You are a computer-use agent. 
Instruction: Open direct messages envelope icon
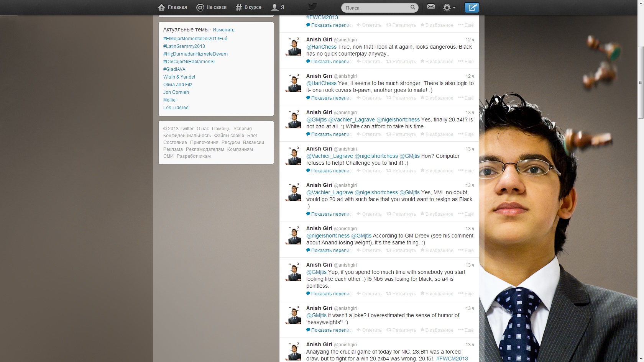tap(431, 7)
